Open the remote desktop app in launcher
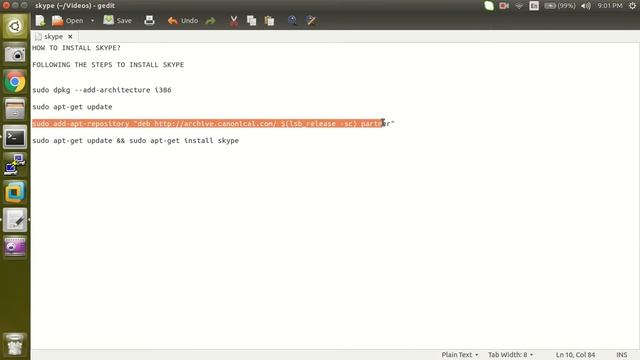This screenshot has width=640, height=360. [15, 165]
